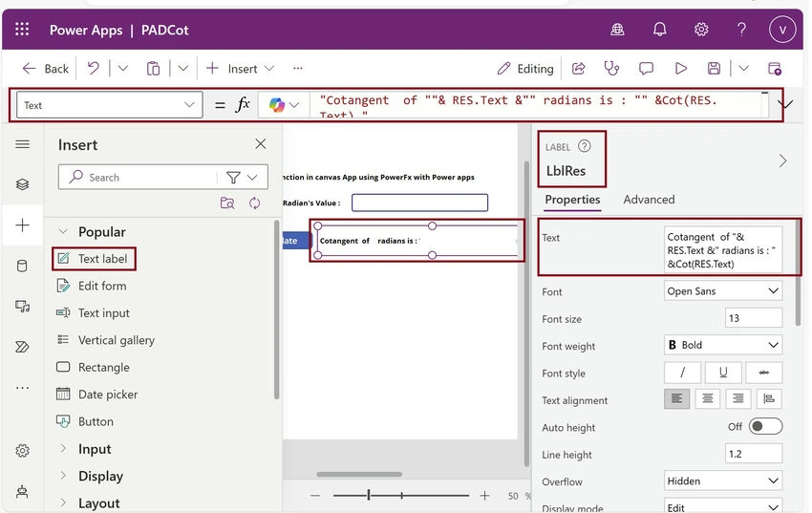Screen dimensions: 812x513
Task: Open the help question mark
Action: (741, 30)
